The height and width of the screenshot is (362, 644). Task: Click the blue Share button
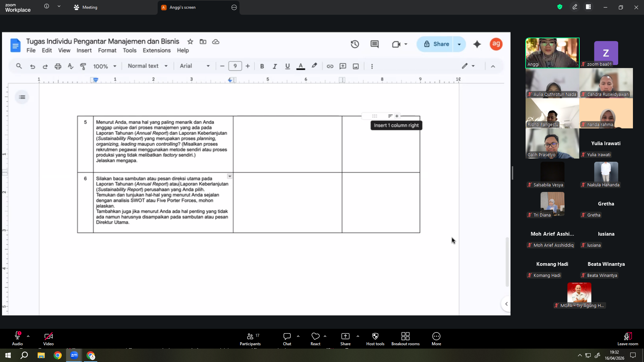click(436, 44)
